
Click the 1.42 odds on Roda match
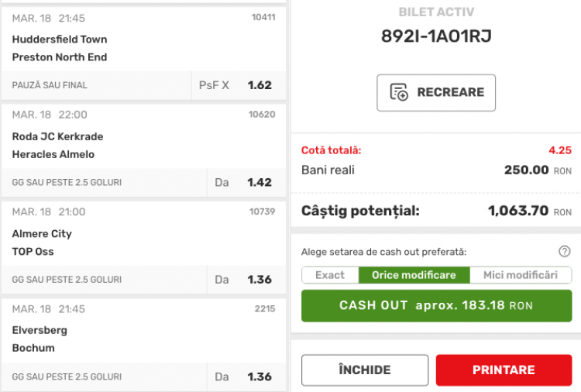pos(260,182)
